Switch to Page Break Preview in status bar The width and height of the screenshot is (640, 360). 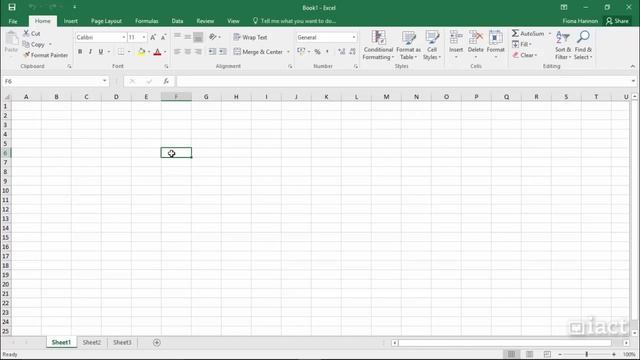[x=547, y=354]
